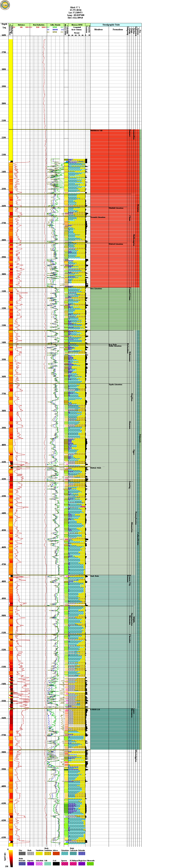Click the vertical Carboniferous label
Image resolution: width=184 pixels, height=868 pixels.
point(138,539)
